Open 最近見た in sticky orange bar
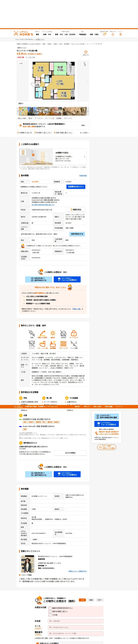Screen dimensions: 138x644 click(x=78, y=407)
